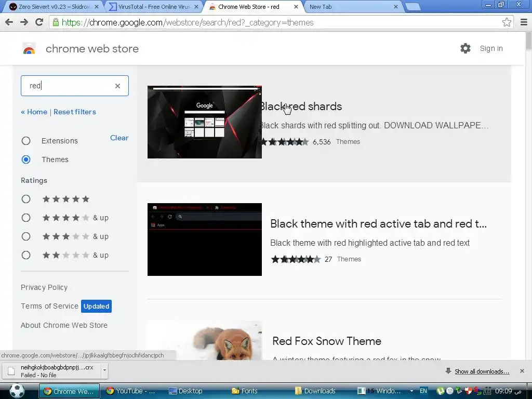
Task: Expand hidden taskbar items arrow
Action: 411,391
